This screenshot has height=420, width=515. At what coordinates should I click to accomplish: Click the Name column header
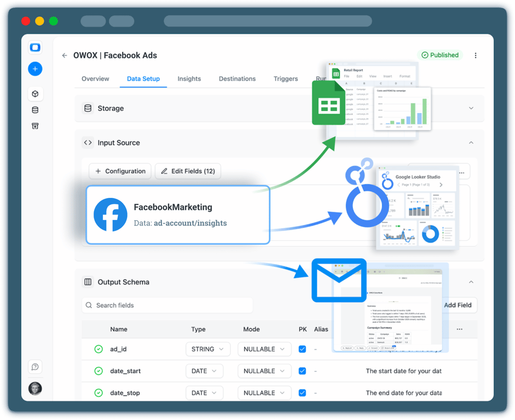(119, 329)
